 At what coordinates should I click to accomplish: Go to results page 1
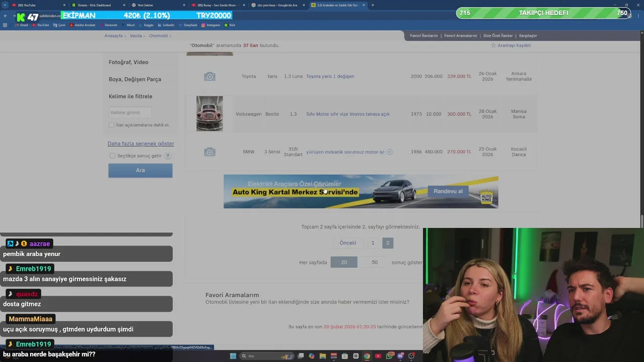coord(373,243)
